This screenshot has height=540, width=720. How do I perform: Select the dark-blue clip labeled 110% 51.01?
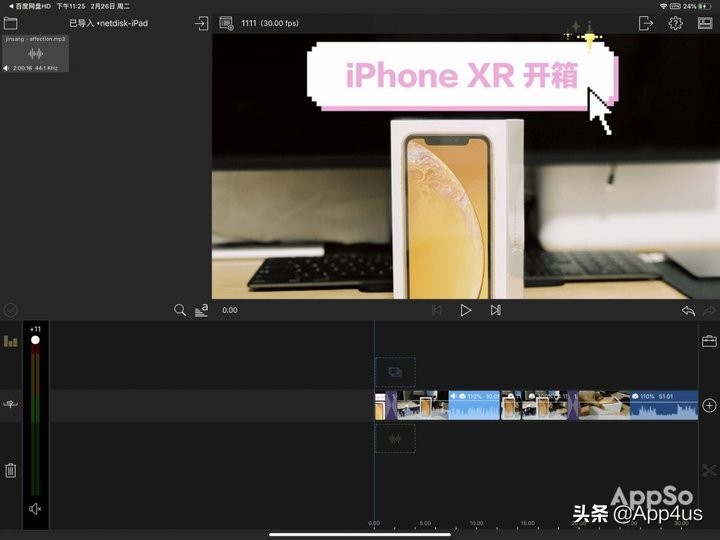(664, 405)
